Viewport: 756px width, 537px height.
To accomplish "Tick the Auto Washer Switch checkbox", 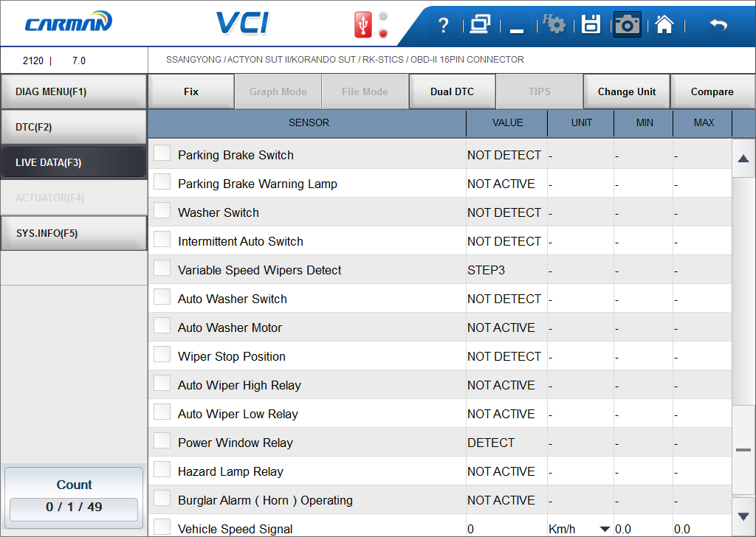I will pyautogui.click(x=162, y=297).
